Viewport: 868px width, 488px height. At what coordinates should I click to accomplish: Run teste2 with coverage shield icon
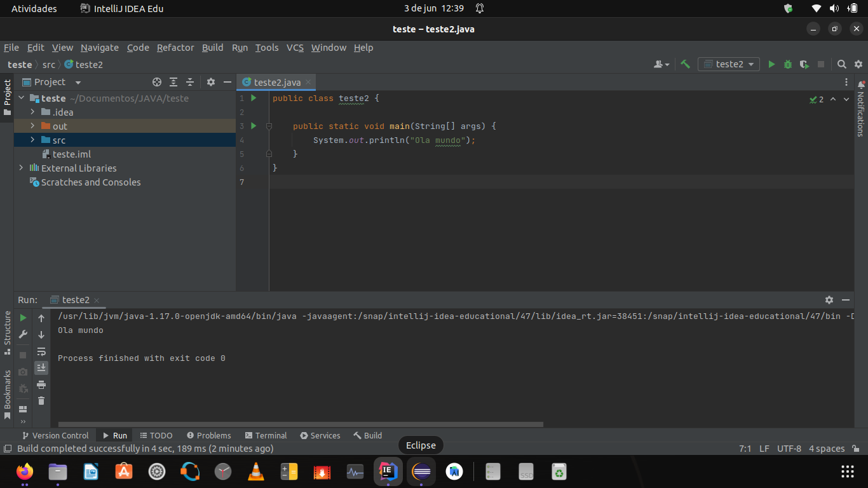[x=804, y=64]
